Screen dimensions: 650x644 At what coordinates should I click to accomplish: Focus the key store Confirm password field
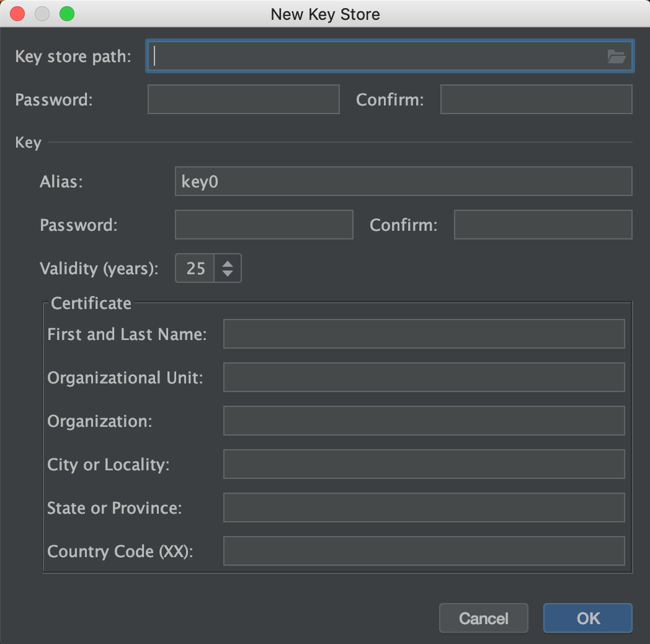pos(536,100)
